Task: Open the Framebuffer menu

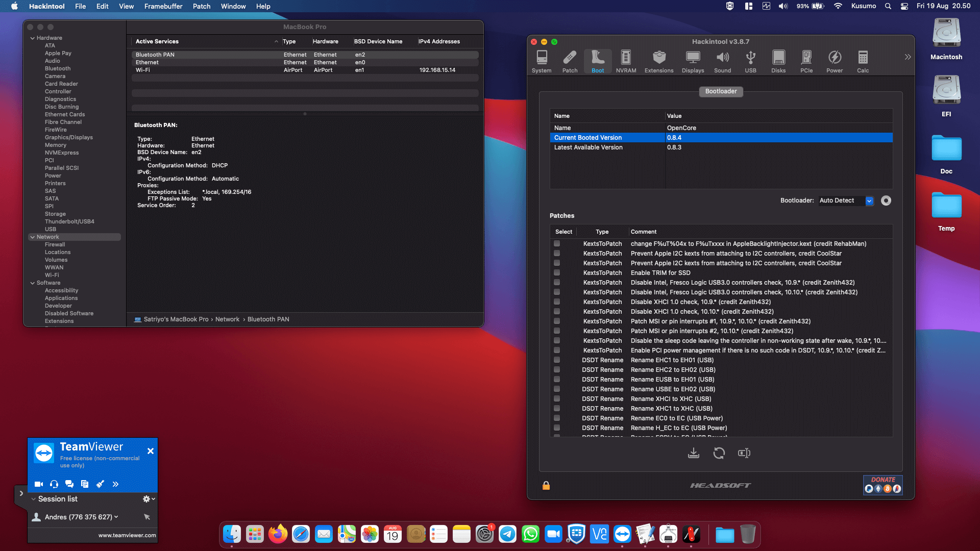Action: click(163, 6)
